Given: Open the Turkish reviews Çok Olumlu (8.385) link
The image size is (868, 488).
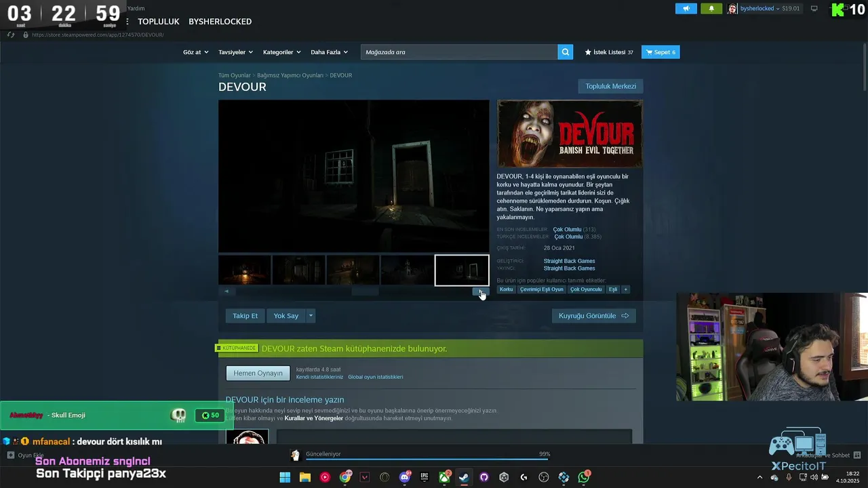Looking at the screenshot, I should [x=578, y=237].
